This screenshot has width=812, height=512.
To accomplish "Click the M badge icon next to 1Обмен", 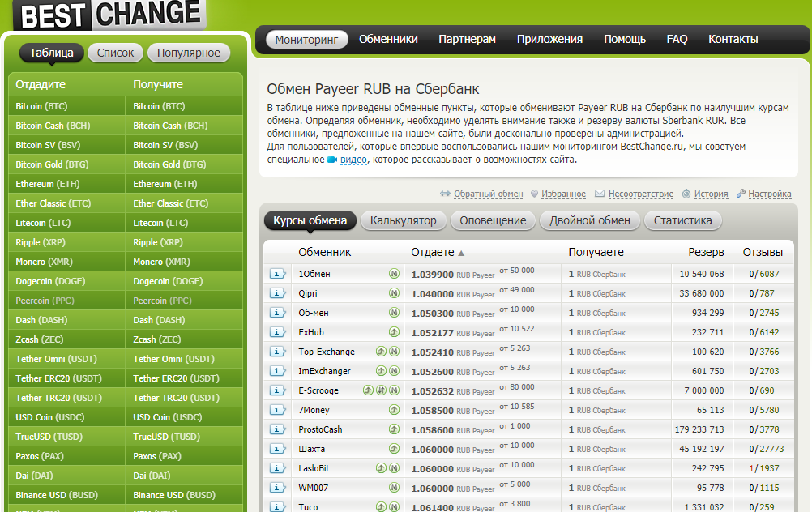I will [394, 274].
